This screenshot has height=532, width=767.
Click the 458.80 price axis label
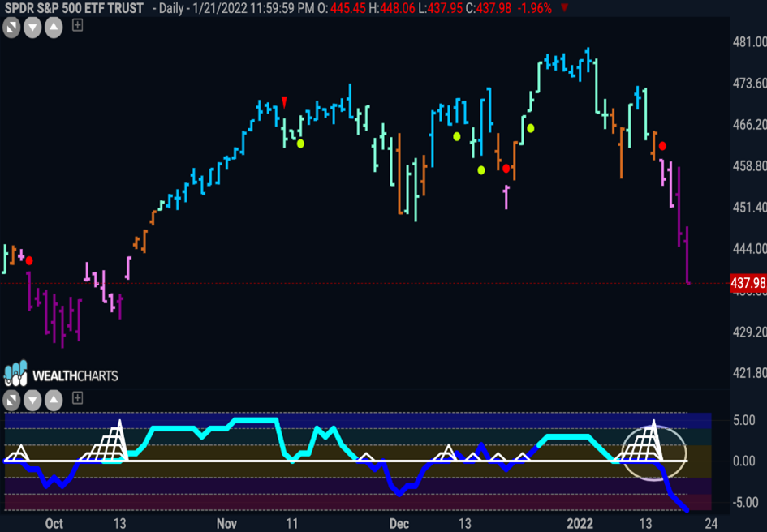coord(749,166)
